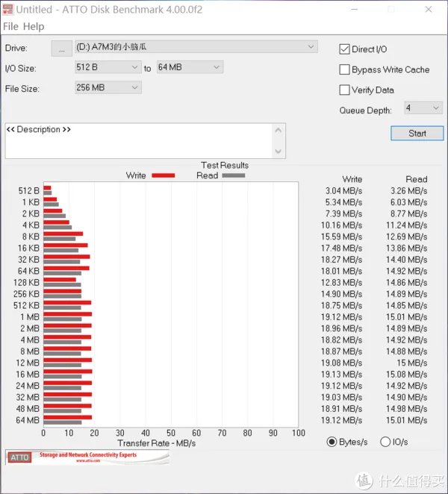Viewport: 448px width, 494px height.
Task: Open the File menu
Action: click(10, 26)
